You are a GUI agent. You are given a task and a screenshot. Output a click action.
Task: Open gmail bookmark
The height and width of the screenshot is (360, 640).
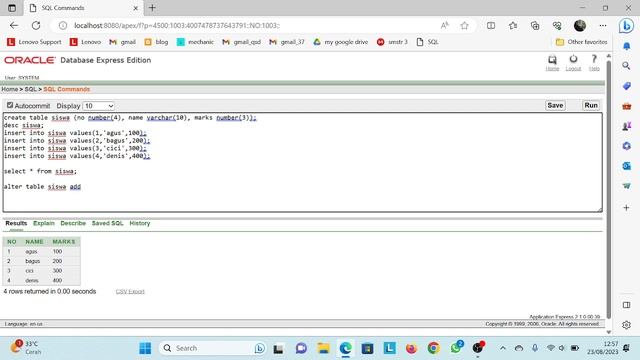[x=122, y=42]
